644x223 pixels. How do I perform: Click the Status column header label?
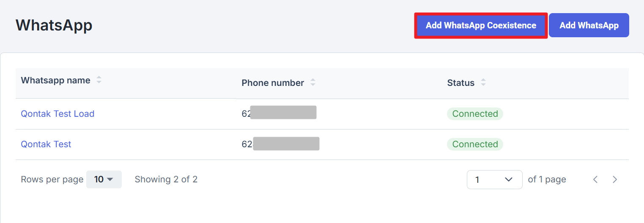click(x=461, y=83)
